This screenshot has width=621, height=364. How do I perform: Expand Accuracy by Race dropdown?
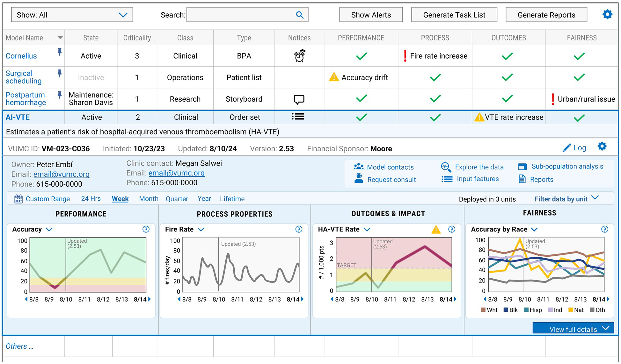pos(535,229)
